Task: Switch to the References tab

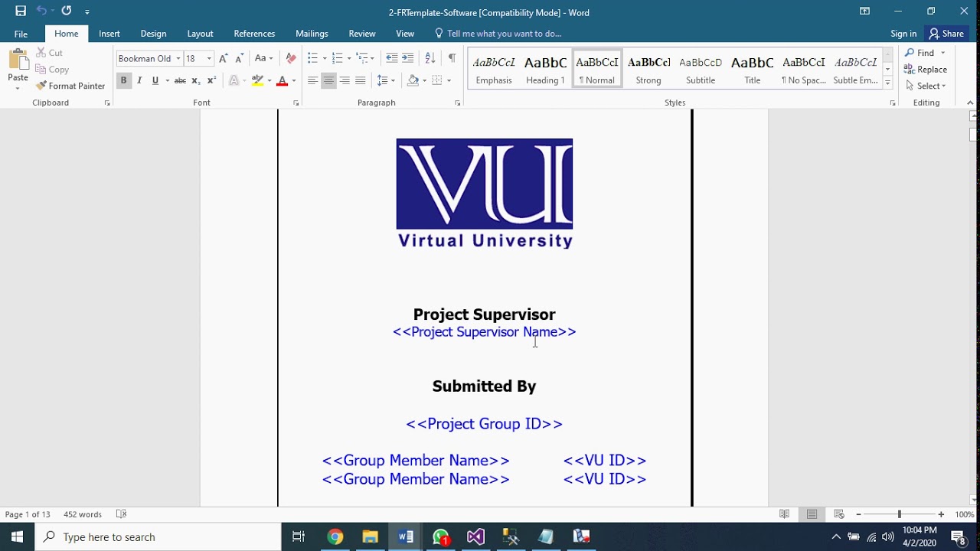Action: click(x=254, y=34)
